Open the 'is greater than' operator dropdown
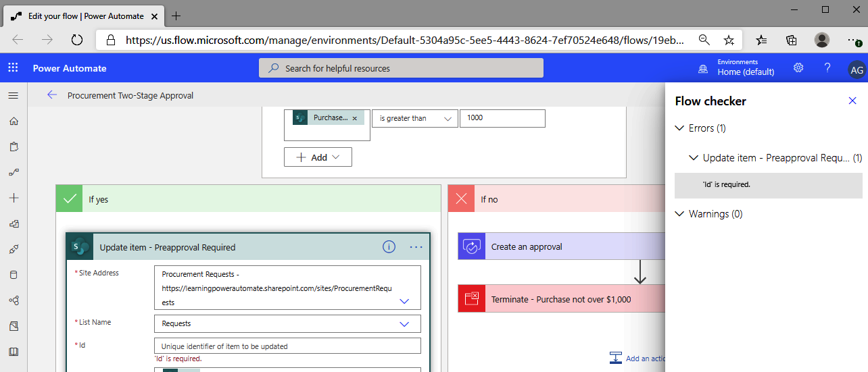Viewport: 868px width, 372px height. tap(415, 118)
